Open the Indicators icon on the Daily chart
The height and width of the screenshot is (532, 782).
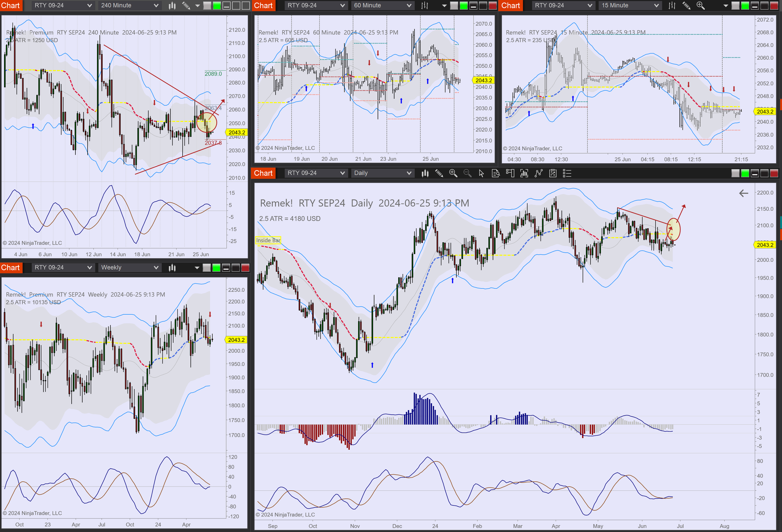pyautogui.click(x=524, y=173)
